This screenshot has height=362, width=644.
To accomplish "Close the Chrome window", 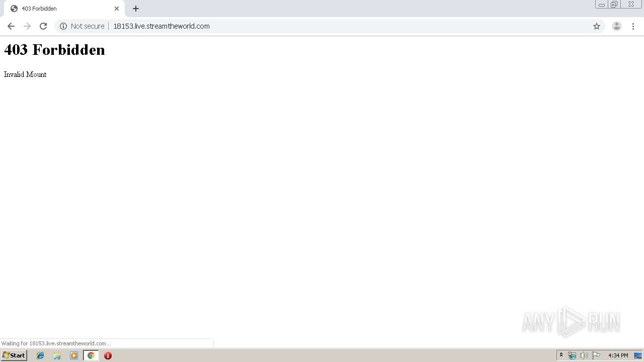I will pyautogui.click(x=631, y=5).
